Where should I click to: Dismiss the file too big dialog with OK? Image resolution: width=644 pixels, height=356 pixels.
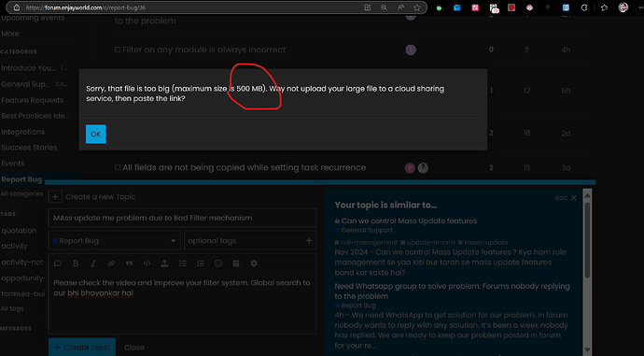pyautogui.click(x=96, y=134)
